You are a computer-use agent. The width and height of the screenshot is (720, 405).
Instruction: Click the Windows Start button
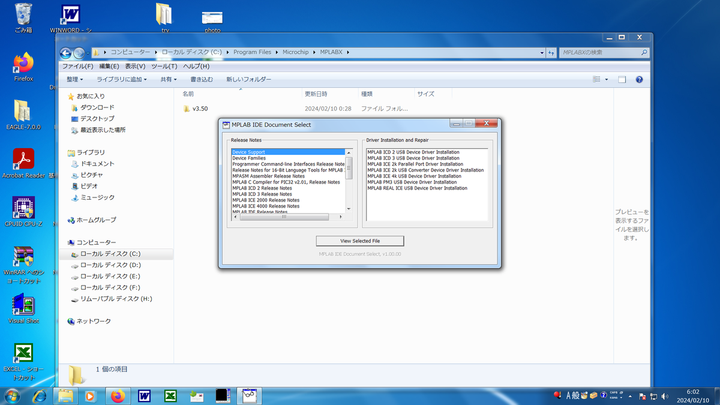pos(13,395)
